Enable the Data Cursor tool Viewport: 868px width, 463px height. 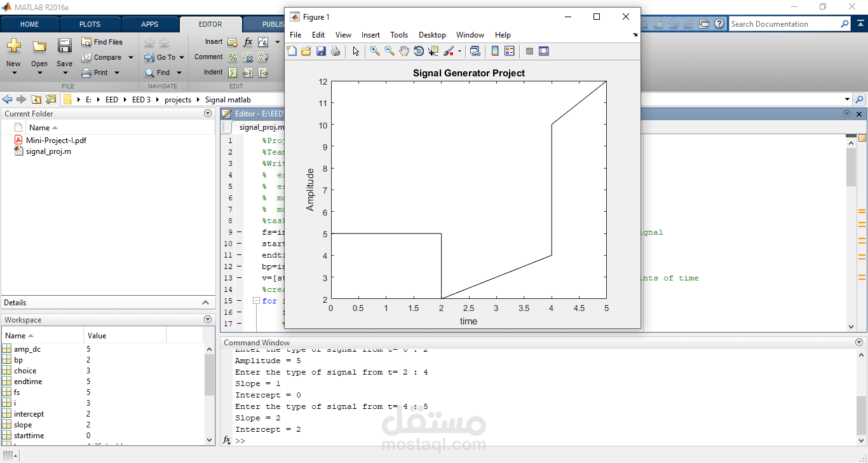coord(433,51)
